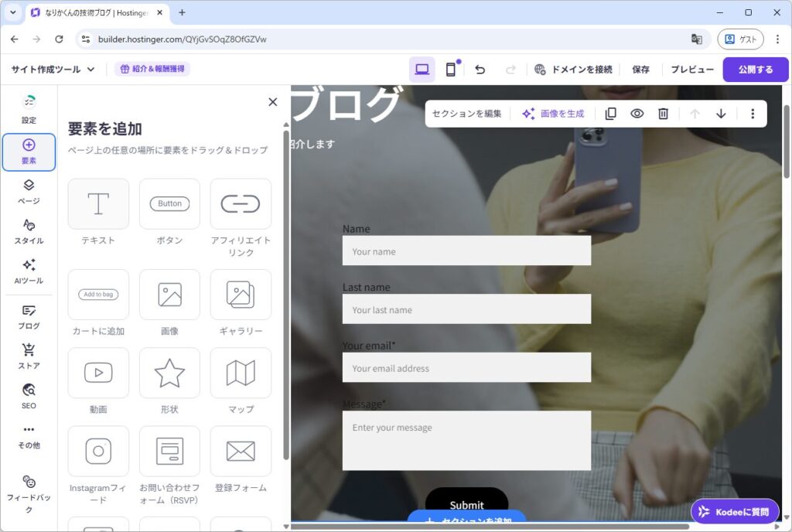Open the ブログ sidebar tab
Image resolution: width=792 pixels, height=532 pixels.
point(29,317)
